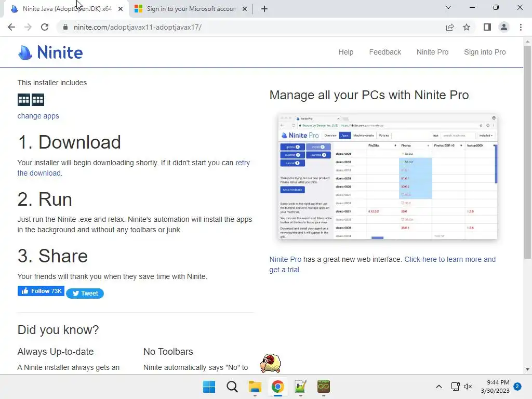Click the '3. Share' heading
Image resolution: width=532 pixels, height=399 pixels.
[52, 256]
